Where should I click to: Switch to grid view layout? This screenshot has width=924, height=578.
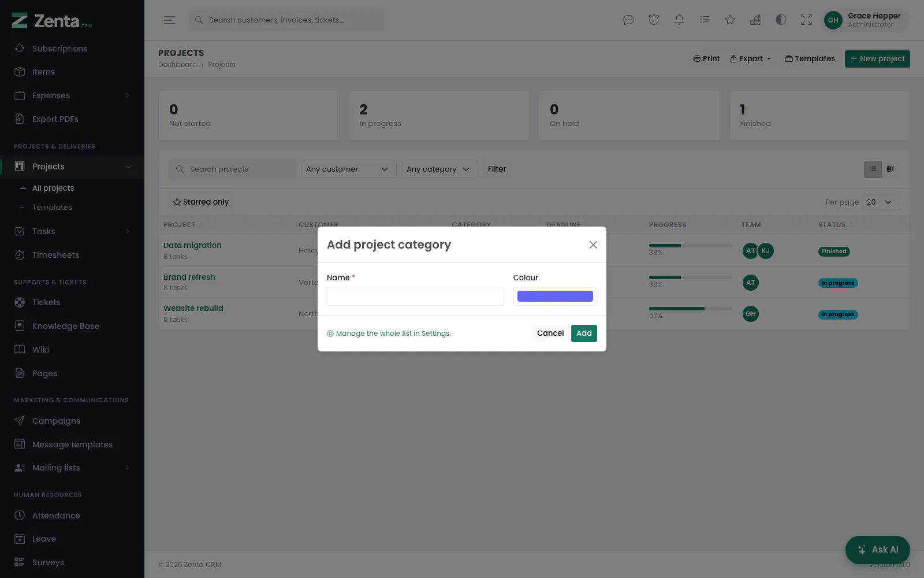coord(891,169)
